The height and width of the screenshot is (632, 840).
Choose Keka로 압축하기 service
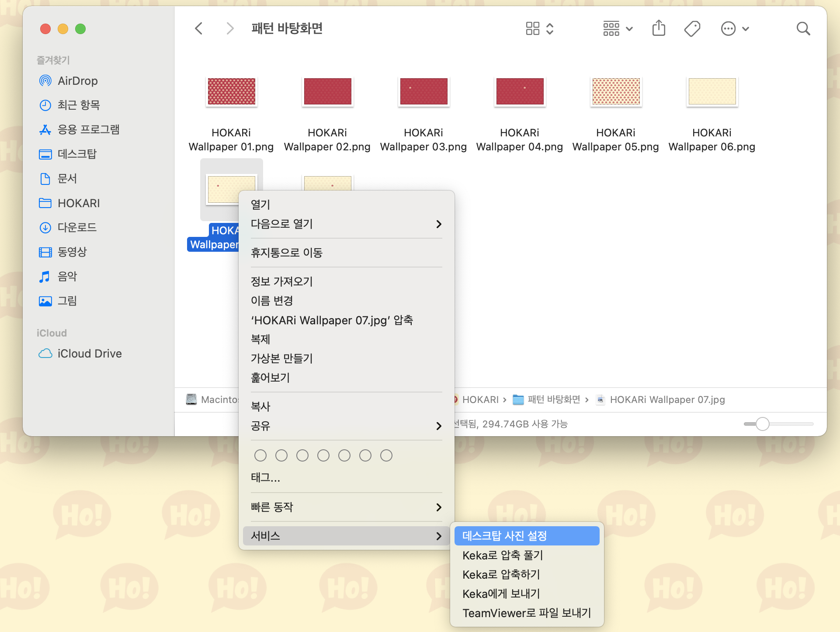[x=527, y=574]
